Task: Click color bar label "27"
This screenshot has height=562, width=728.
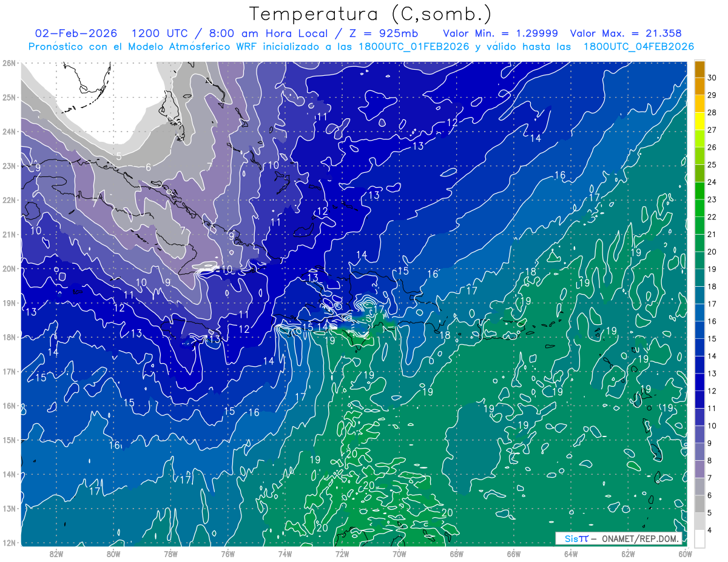Action: coord(712,130)
